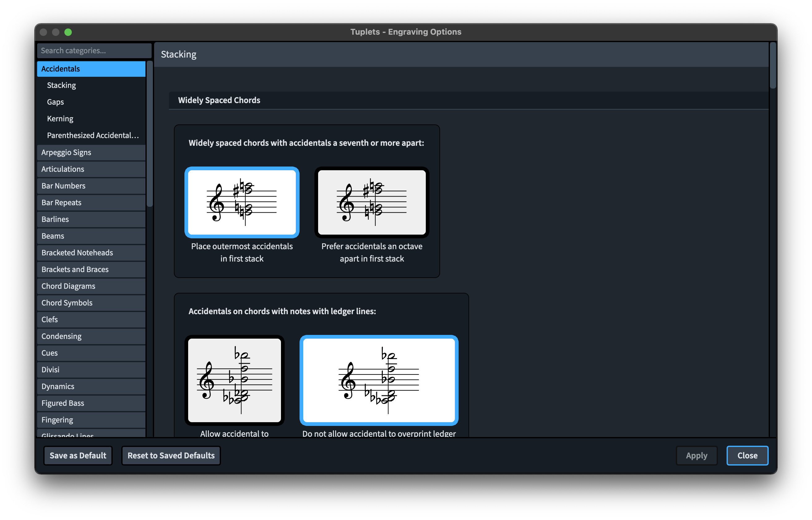Go to Parenthesized Accidentals subsection
The height and width of the screenshot is (520, 812).
coord(93,135)
